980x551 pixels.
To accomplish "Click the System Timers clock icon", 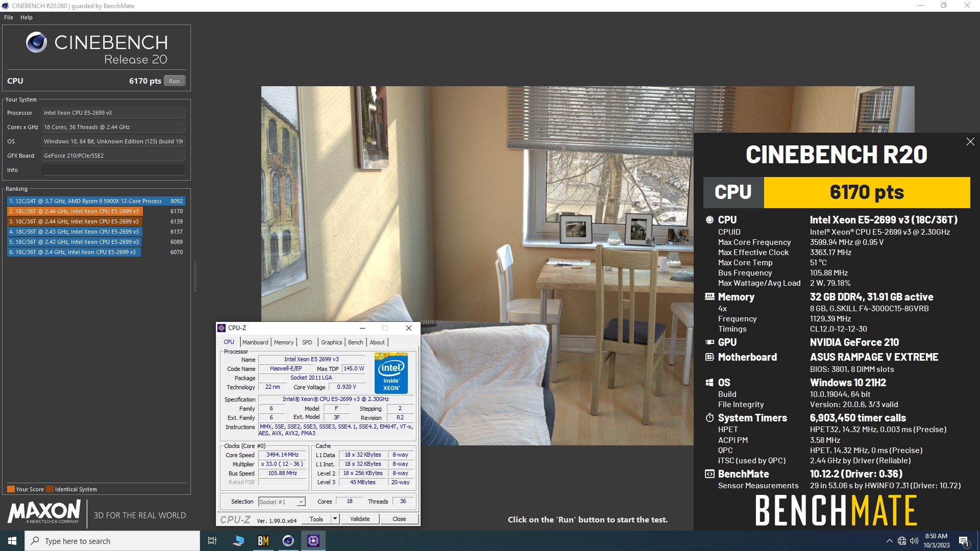I will (709, 418).
